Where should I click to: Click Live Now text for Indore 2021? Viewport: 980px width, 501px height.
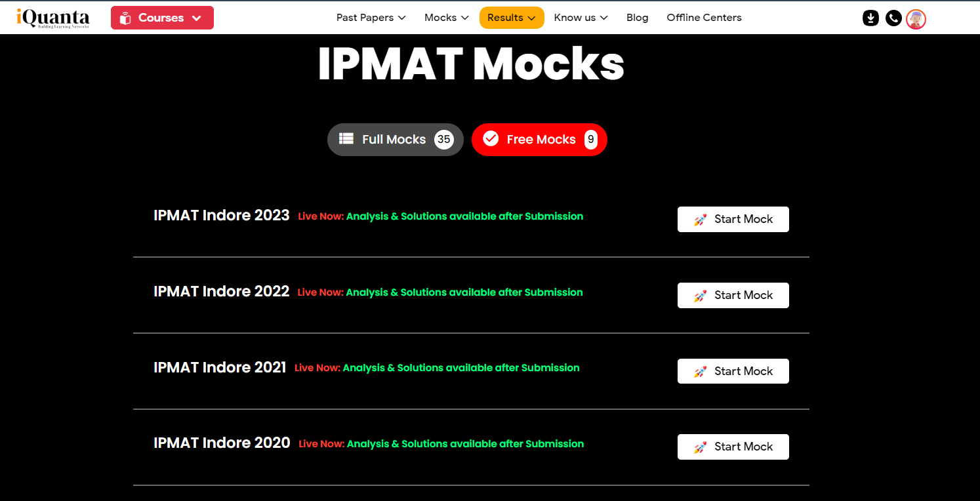[317, 368]
